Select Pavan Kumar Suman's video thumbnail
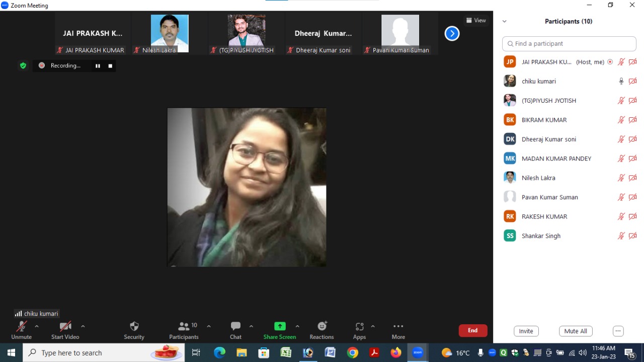The image size is (644, 362). click(x=400, y=34)
